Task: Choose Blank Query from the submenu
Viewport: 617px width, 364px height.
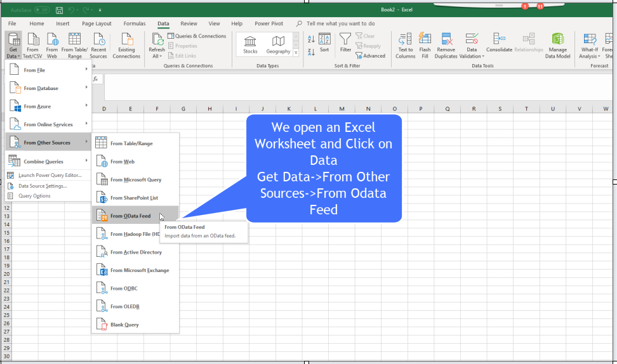Action: [x=124, y=325]
